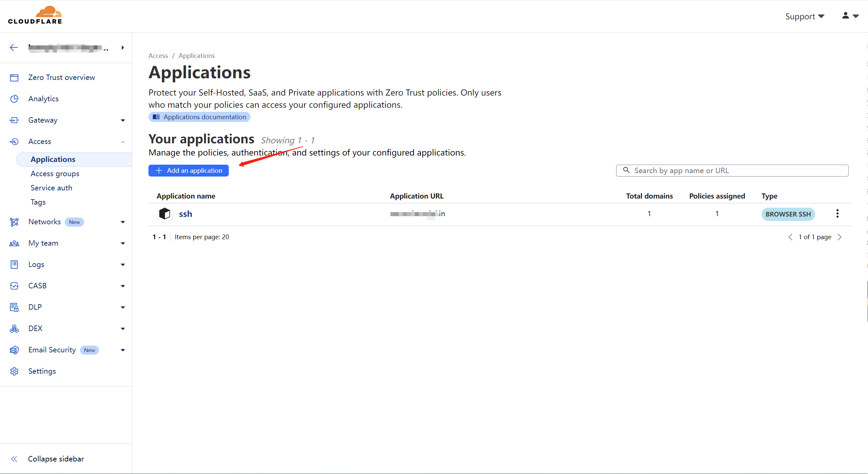
Task: Go to Tags under Access
Action: tap(38, 202)
